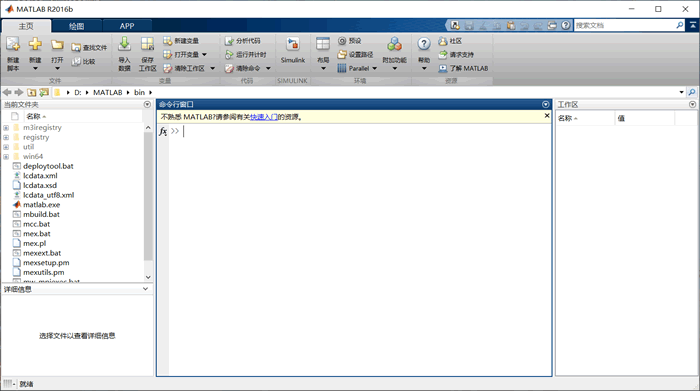Click the New Script (新建脚本) icon
Viewport: 700px width, 391px height.
pyautogui.click(x=12, y=45)
